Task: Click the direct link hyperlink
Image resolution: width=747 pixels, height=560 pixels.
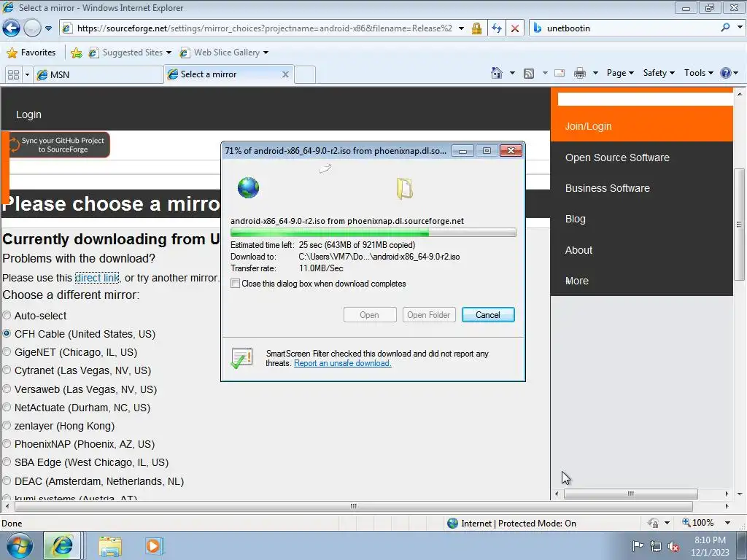Action: [97, 278]
